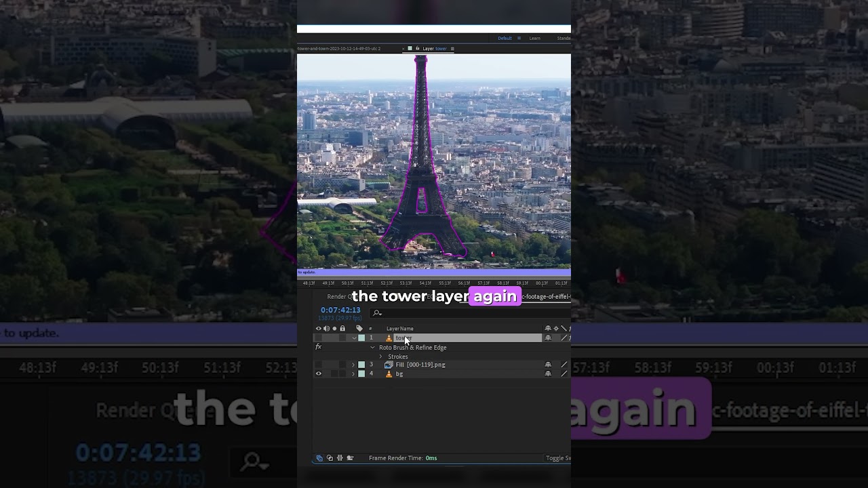868x488 pixels.
Task: Collapse the tower layer twirl arrow
Action: point(354,338)
